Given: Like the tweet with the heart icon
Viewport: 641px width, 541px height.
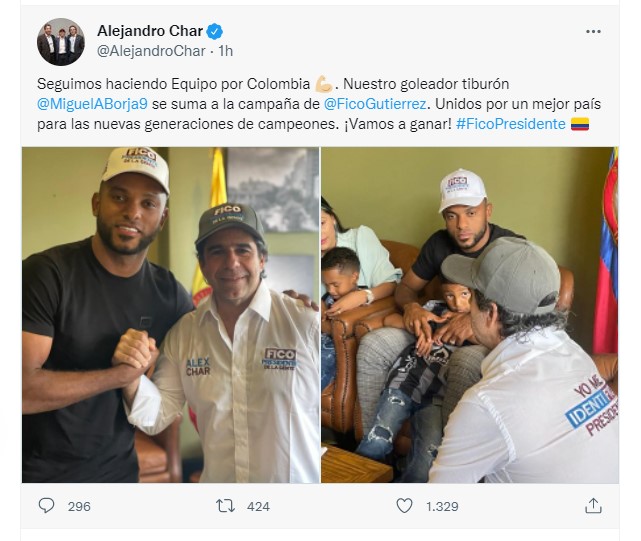Looking at the screenshot, I should tap(404, 506).
